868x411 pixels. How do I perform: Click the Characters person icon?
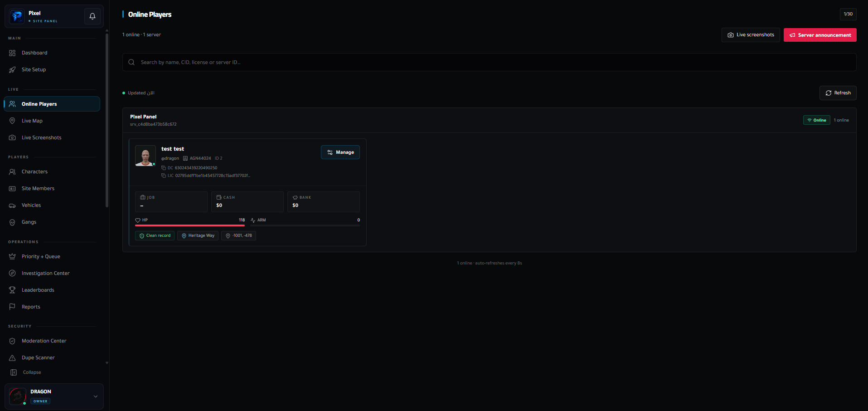point(12,171)
